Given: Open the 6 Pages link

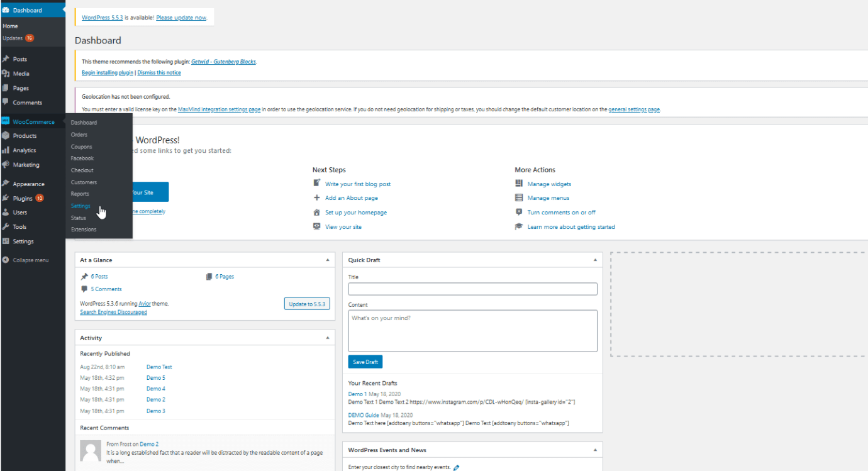Looking at the screenshot, I should (x=225, y=277).
